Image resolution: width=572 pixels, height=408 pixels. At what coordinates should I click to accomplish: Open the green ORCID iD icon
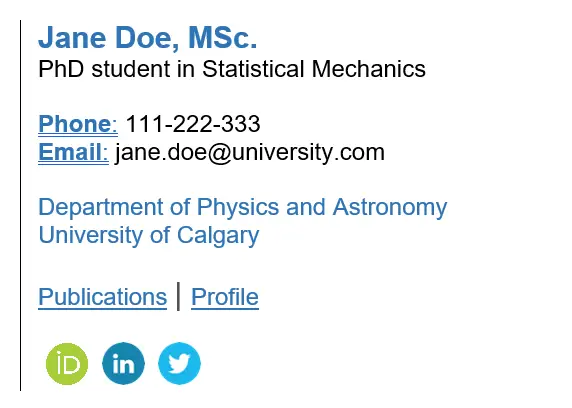67,364
